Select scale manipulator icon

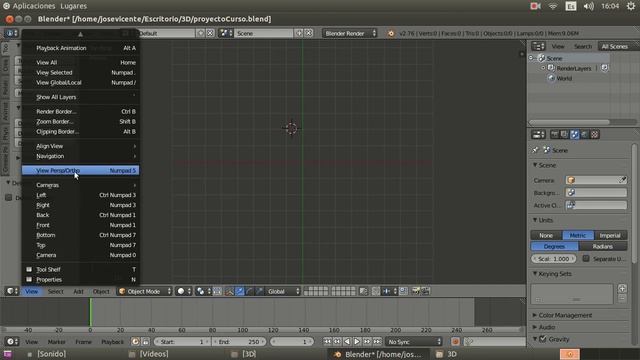tap(259, 291)
